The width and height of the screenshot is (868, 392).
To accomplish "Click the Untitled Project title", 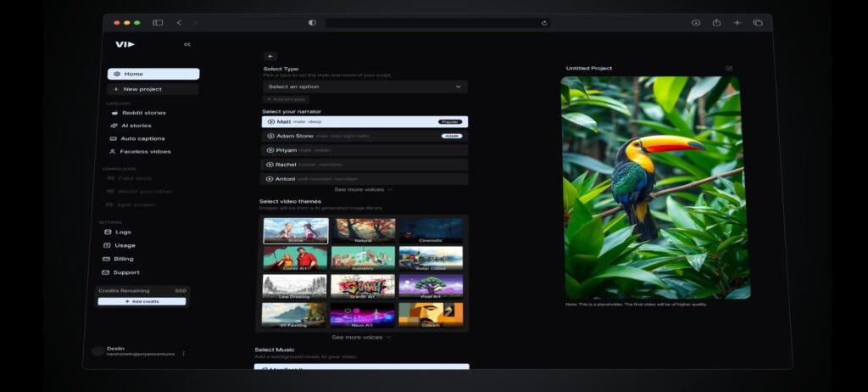I will click(589, 68).
